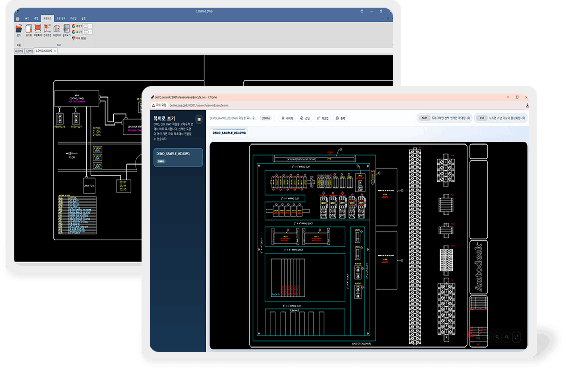Viewport: 573px width, 370px height.
Task: Click the blank page icon in the back window ribbon
Action: (x=29, y=29)
